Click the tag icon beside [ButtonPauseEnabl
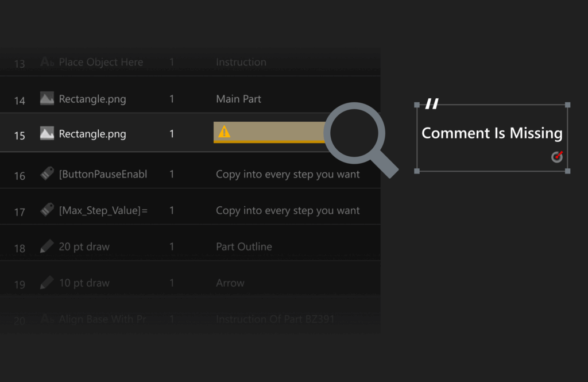The width and height of the screenshot is (588, 382). [x=47, y=174]
